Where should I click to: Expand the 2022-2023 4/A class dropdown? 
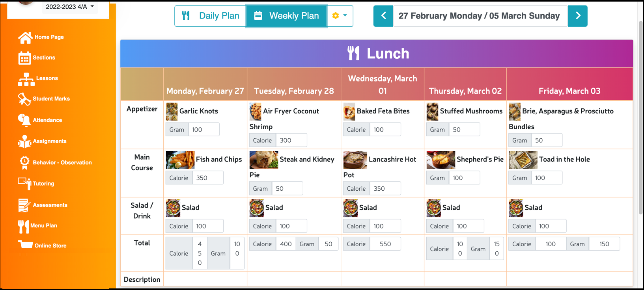tap(70, 7)
